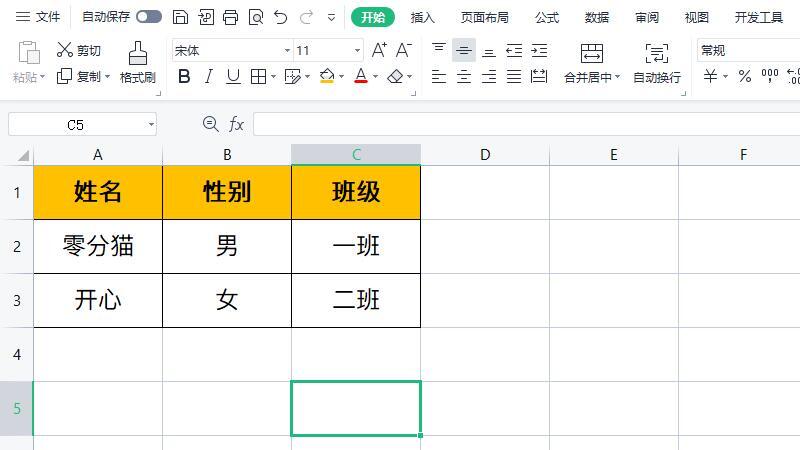800x450 pixels.
Task: Select the cell containing 零分猫
Action: coord(98,246)
